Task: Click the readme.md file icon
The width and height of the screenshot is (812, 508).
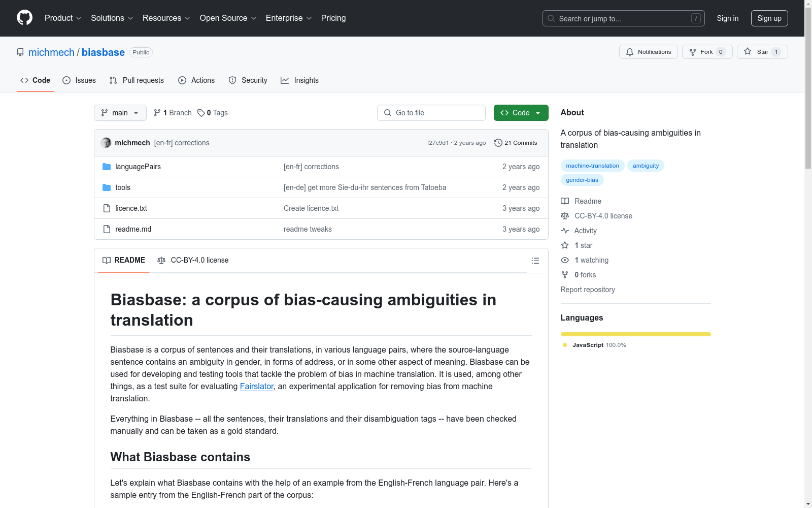Action: coord(107,229)
